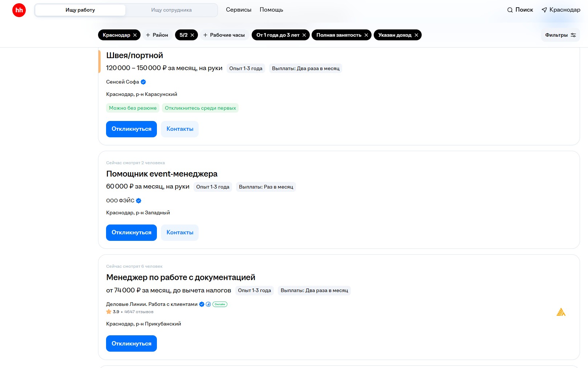
Task: Click the verified badge next to ООО ФЭЙС
Action: (139, 201)
